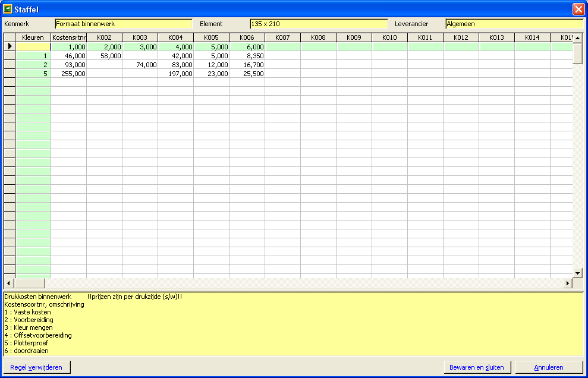Screen dimensions: 588x378
Task: Select the K006 column header
Action: [x=247, y=37]
